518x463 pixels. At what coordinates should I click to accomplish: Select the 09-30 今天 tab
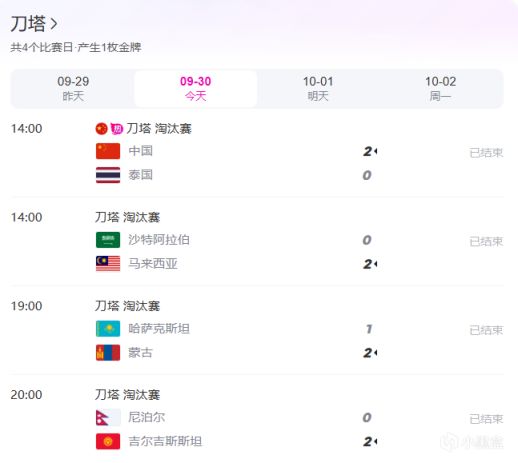click(x=195, y=89)
